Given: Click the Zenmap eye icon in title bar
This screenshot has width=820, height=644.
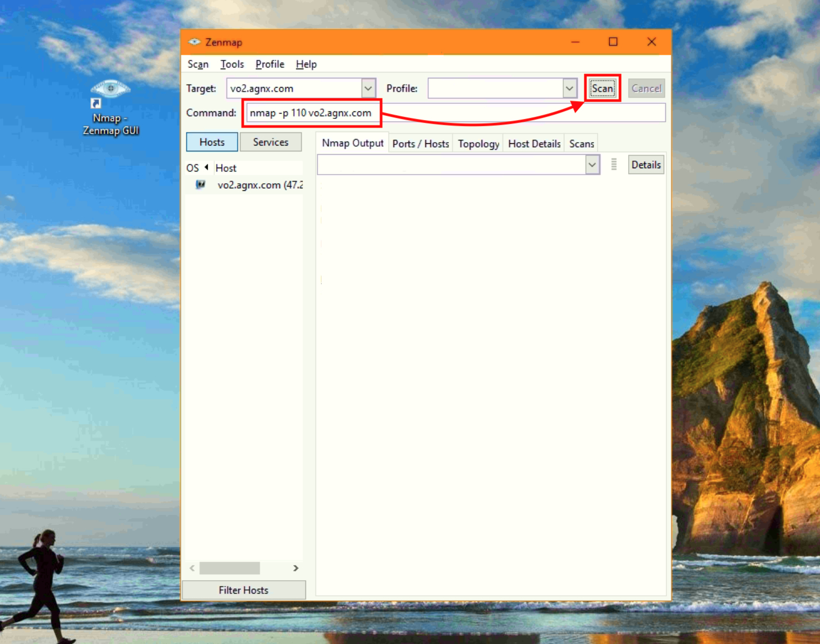Looking at the screenshot, I should pos(194,42).
